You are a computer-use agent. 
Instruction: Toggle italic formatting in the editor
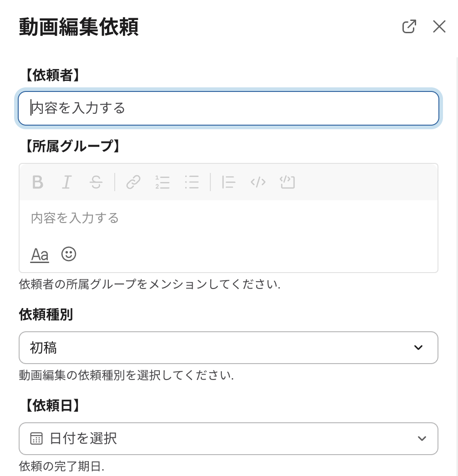[67, 182]
